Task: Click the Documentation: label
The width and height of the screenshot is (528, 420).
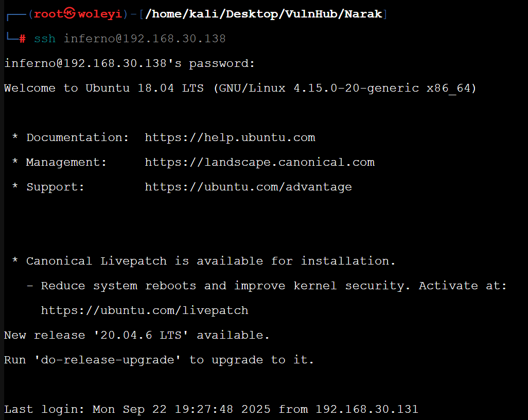Action: pyautogui.click(x=78, y=137)
